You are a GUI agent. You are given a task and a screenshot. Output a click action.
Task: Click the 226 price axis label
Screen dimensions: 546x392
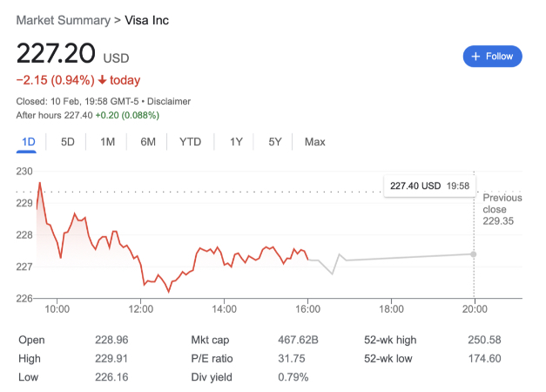point(24,299)
